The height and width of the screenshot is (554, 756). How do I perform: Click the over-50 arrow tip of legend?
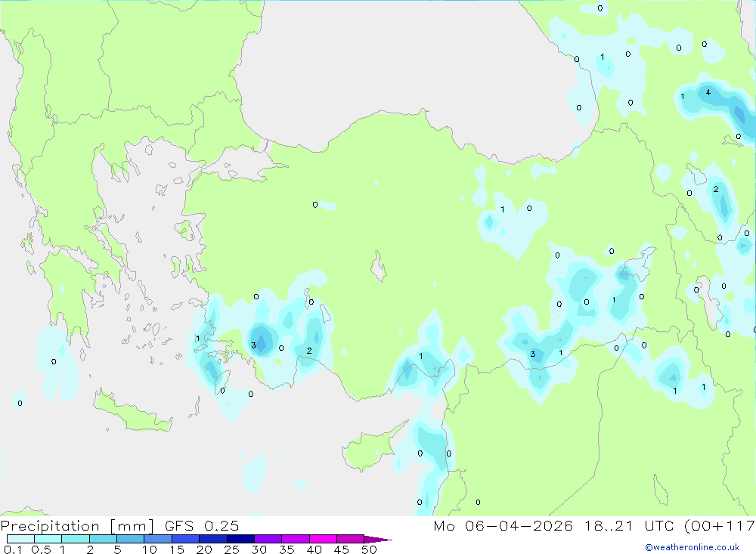[379, 539]
